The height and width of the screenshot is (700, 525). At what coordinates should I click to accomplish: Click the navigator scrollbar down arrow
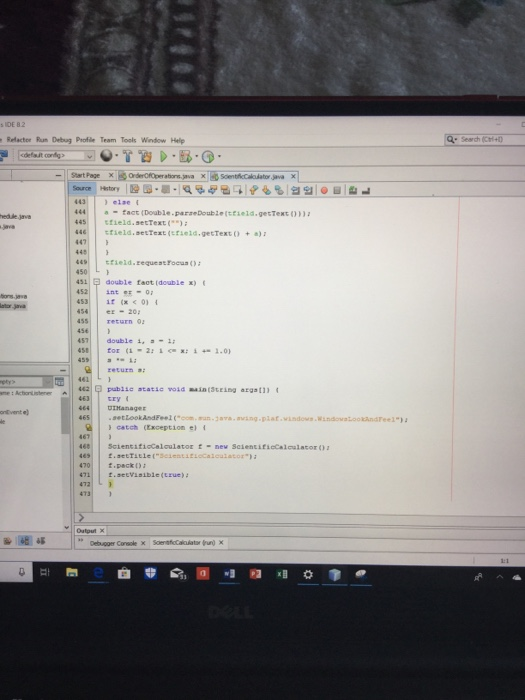[x=67, y=527]
